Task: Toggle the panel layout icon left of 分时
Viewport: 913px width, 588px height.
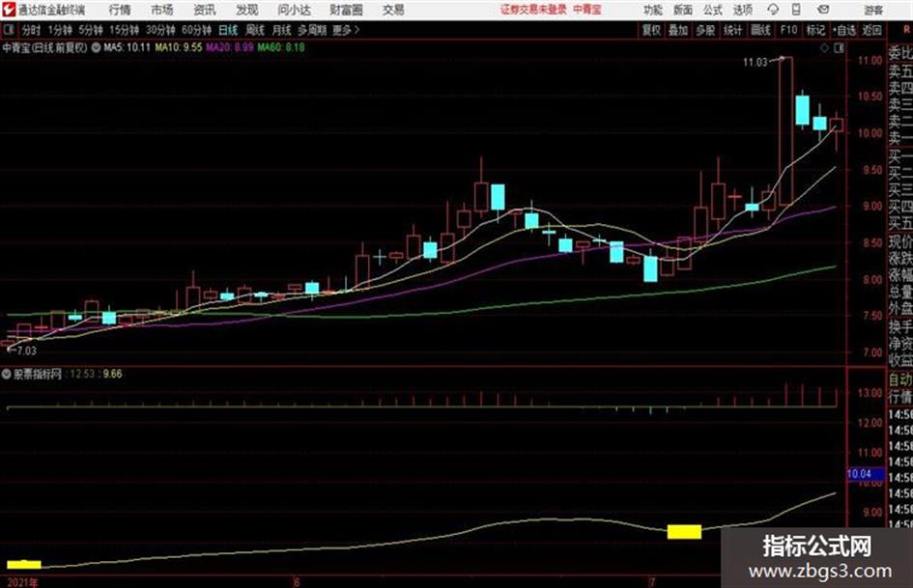Action: tap(9, 30)
